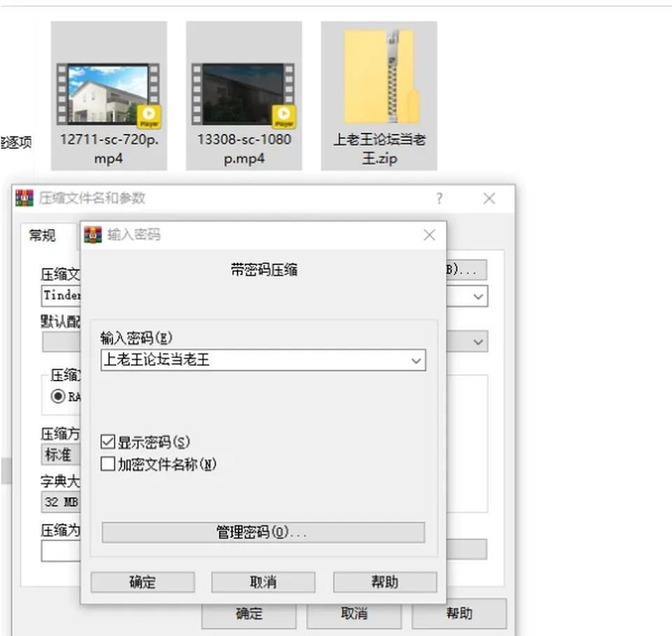Click the 上老王论坛当老王.zip file name
The image size is (672, 636).
coord(379,148)
